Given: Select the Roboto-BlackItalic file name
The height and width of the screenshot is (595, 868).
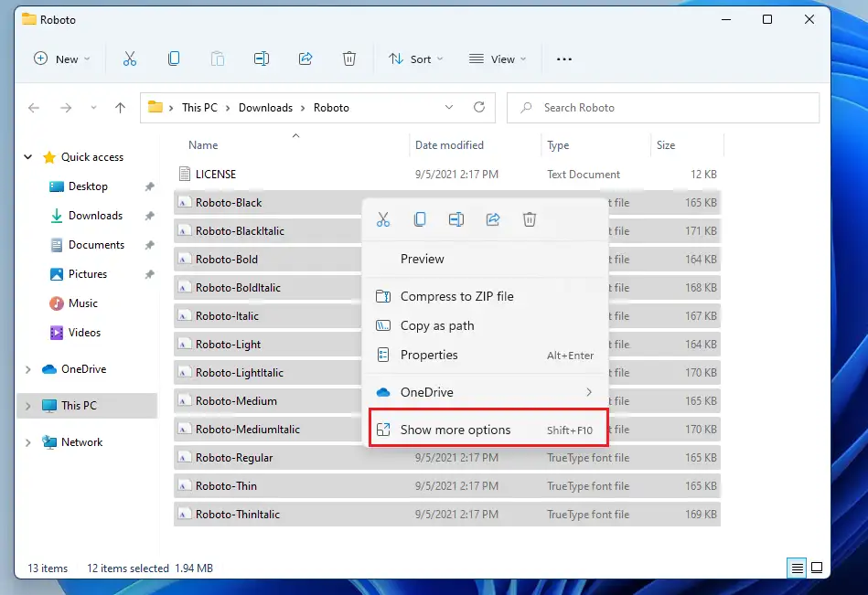Looking at the screenshot, I should coord(241,231).
